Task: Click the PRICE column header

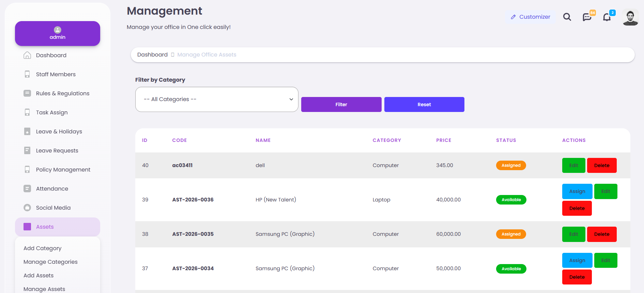Action: 444,140
